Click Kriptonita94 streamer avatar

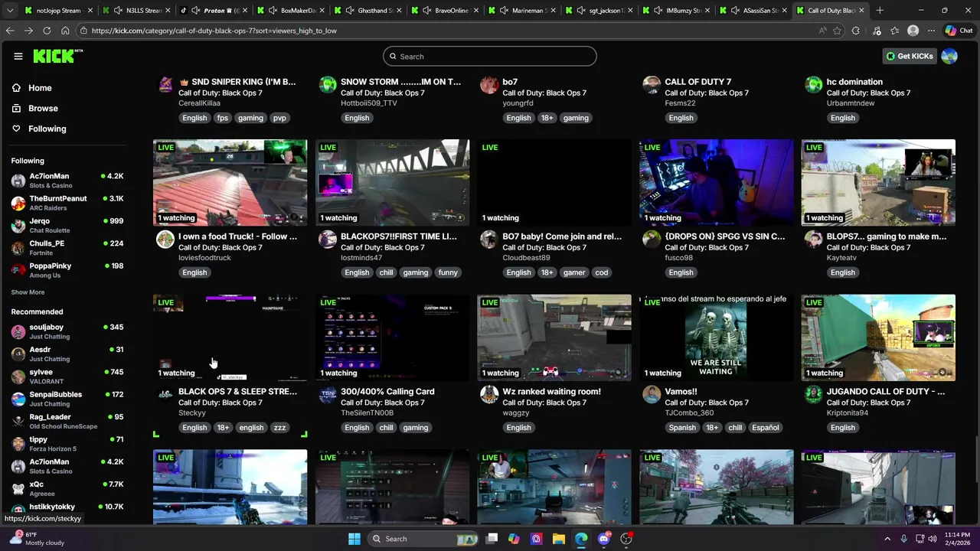pyautogui.click(x=814, y=394)
